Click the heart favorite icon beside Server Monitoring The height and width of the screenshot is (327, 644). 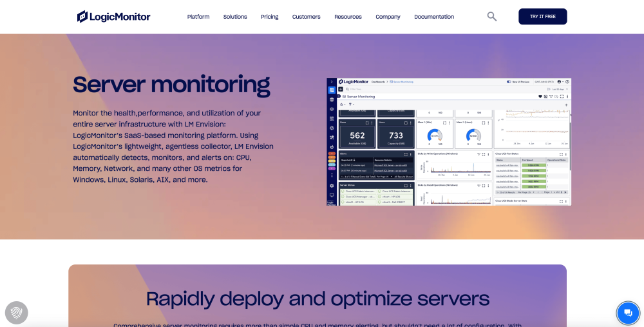coord(540,96)
